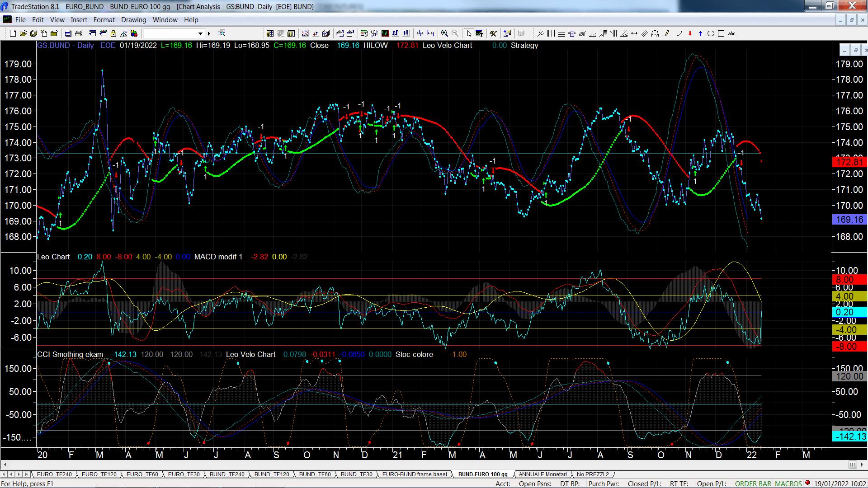This screenshot has height=488, width=868.
Task: Open the View menu
Action: coord(57,19)
